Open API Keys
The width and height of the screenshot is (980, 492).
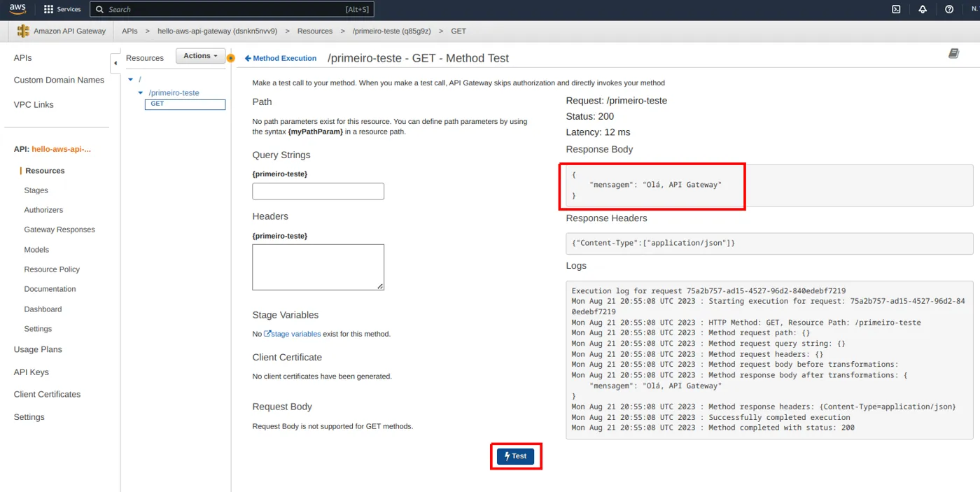[31, 372]
